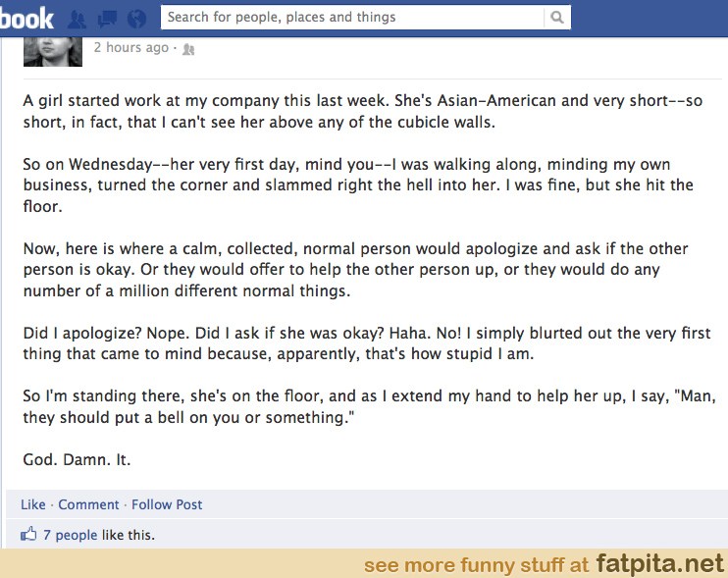Click the thumbs-up likes icon
The image size is (728, 578).
pos(28,535)
